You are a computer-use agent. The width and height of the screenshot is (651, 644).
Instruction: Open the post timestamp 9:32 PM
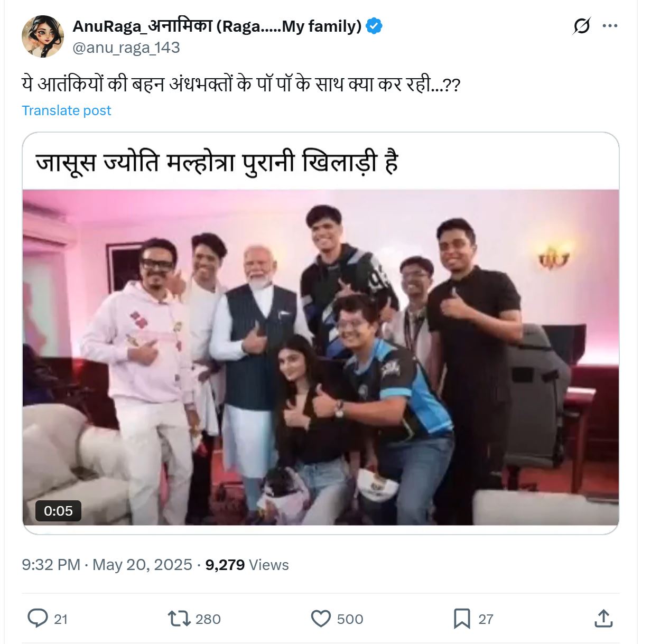coord(51,565)
